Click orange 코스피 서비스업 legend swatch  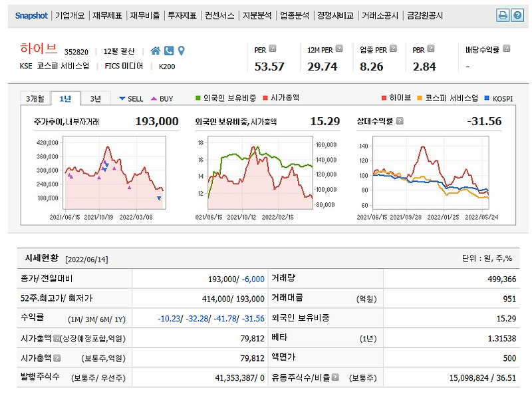(420, 98)
